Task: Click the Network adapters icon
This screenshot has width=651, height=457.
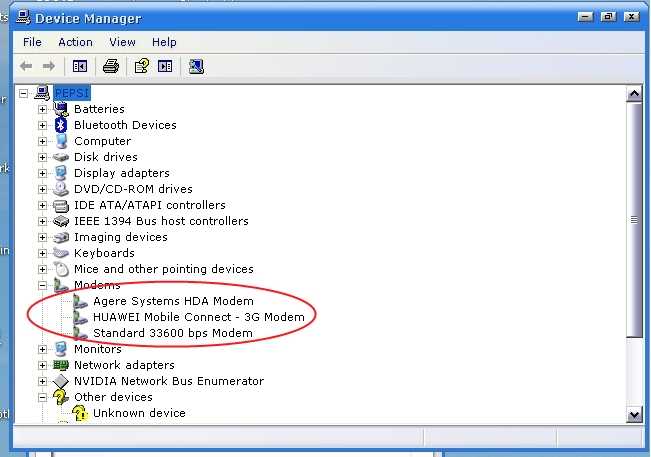Action: pyautogui.click(x=61, y=365)
